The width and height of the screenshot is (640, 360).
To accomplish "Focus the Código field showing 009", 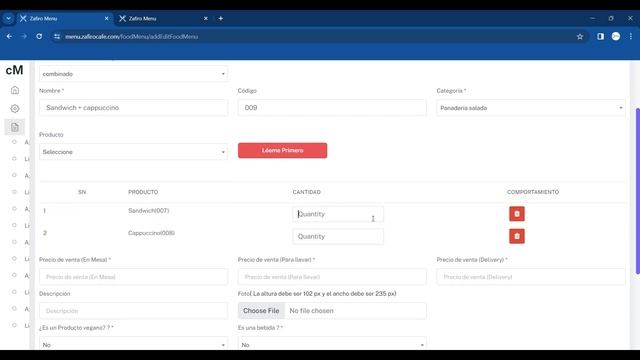I will (x=332, y=108).
